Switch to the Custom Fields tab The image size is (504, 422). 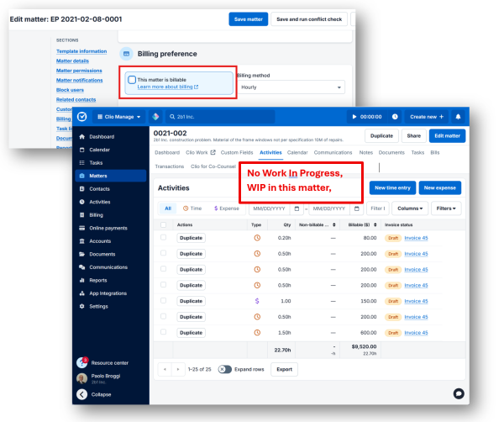point(237,152)
